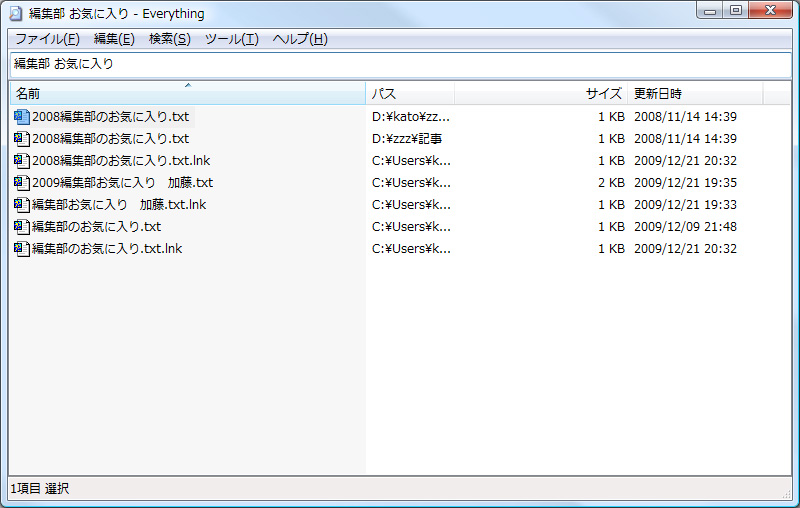Click icon of 2009編集部お気に入り 加藤.txt

tap(21, 183)
